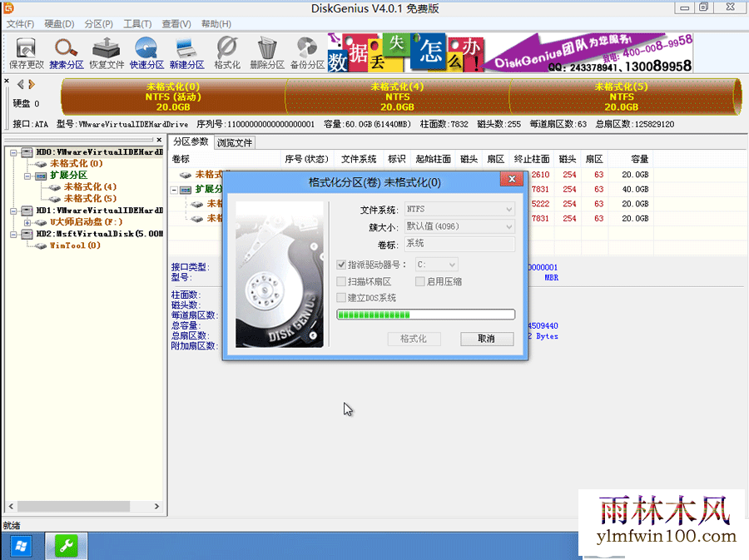
Task: Select 未格式化(0) partition in the tree
Action: tap(77, 163)
